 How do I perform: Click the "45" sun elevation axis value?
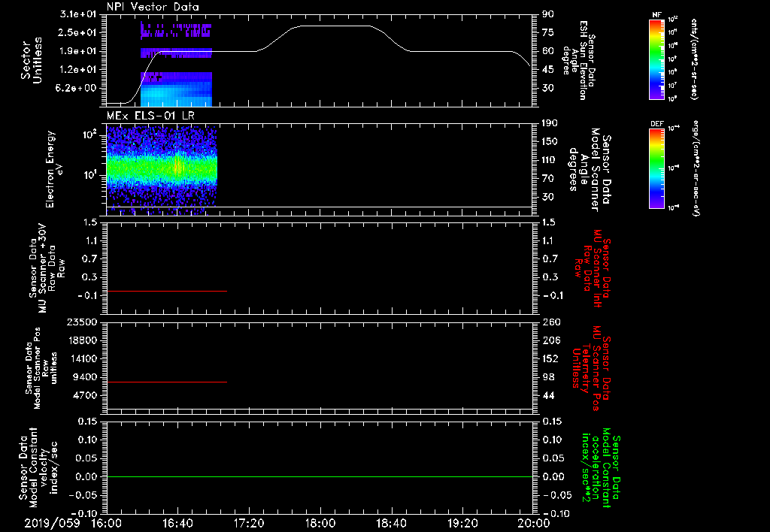548,70
